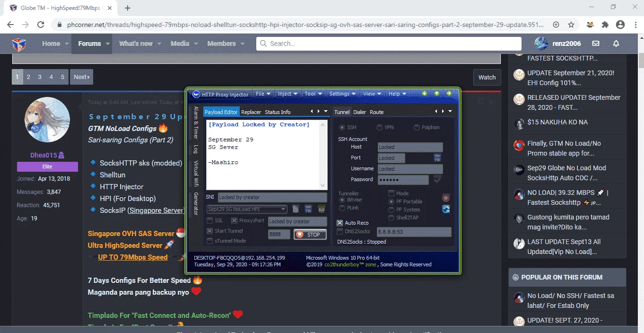The image size is (644, 333).
Task: Open the Alarm & Timer side tab
Action: coord(196,123)
